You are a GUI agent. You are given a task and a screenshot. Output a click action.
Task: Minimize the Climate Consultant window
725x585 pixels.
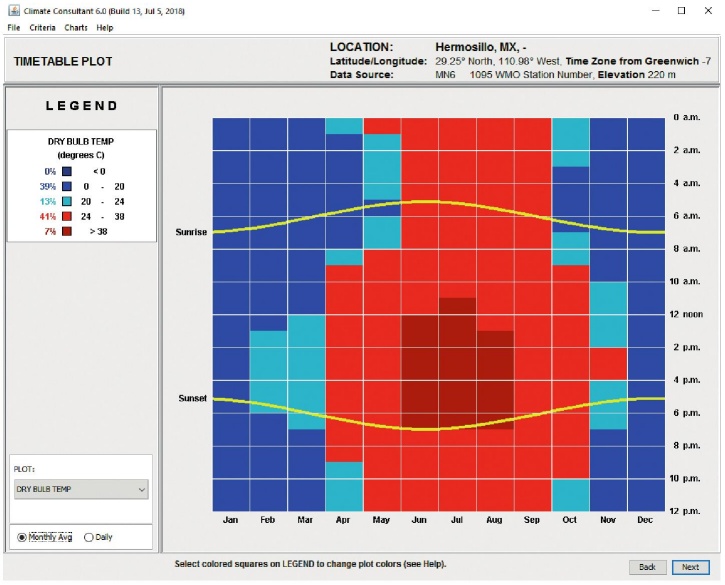tap(653, 10)
